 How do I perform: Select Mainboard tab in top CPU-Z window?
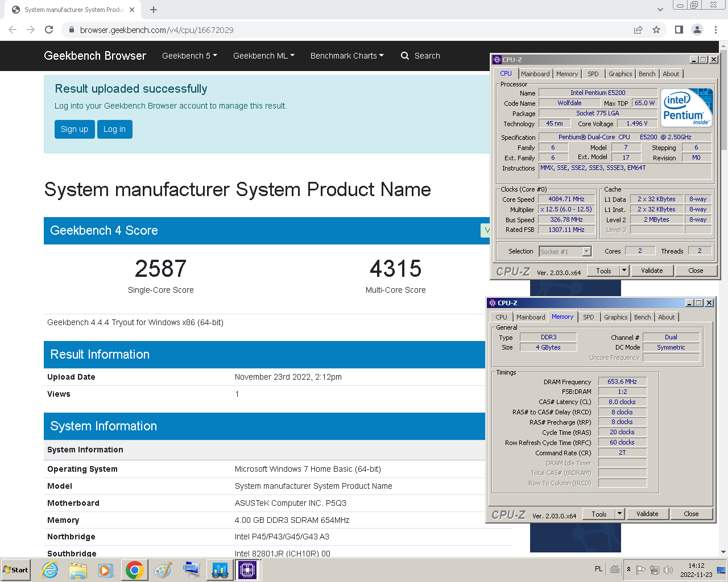[x=535, y=74]
